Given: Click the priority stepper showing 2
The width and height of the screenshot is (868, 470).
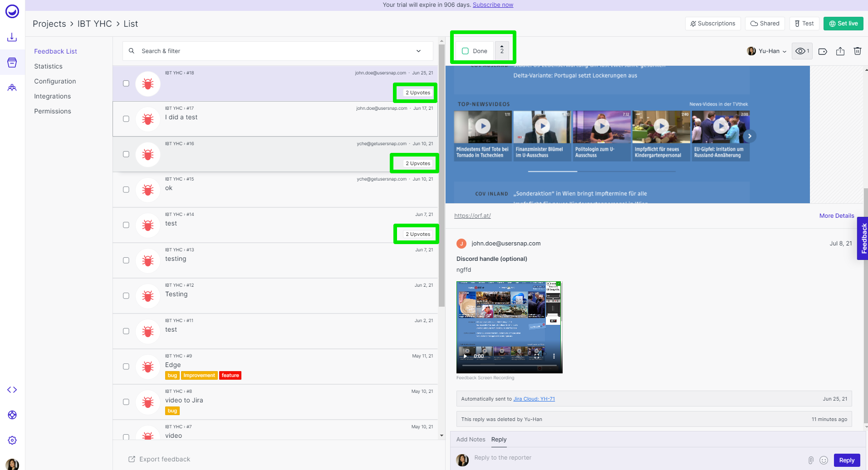Looking at the screenshot, I should coord(502,51).
